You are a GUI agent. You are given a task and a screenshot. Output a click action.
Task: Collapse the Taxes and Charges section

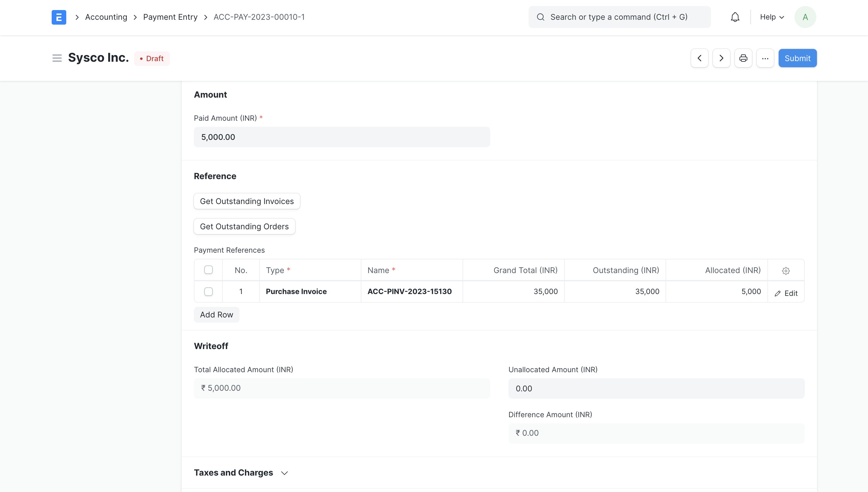(x=284, y=473)
